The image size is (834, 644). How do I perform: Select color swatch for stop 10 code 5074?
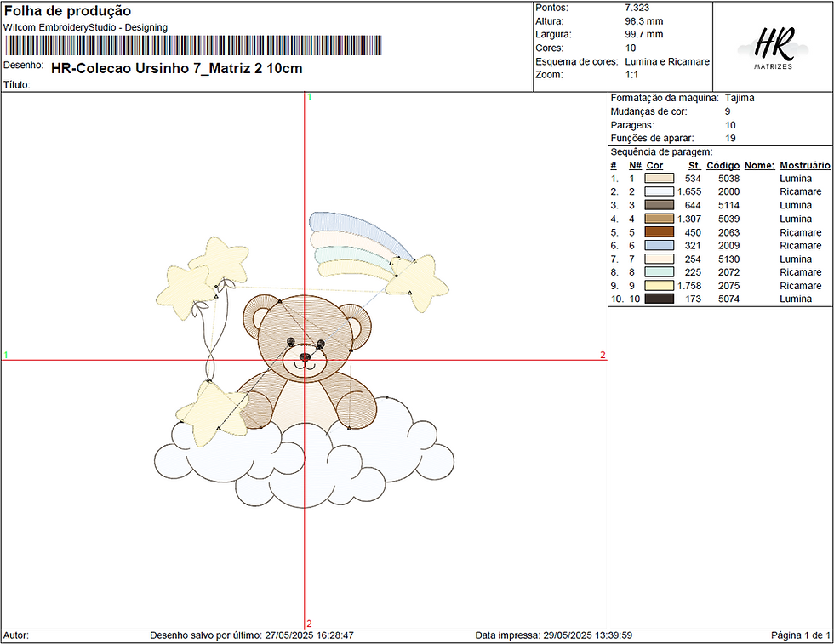[659, 299]
